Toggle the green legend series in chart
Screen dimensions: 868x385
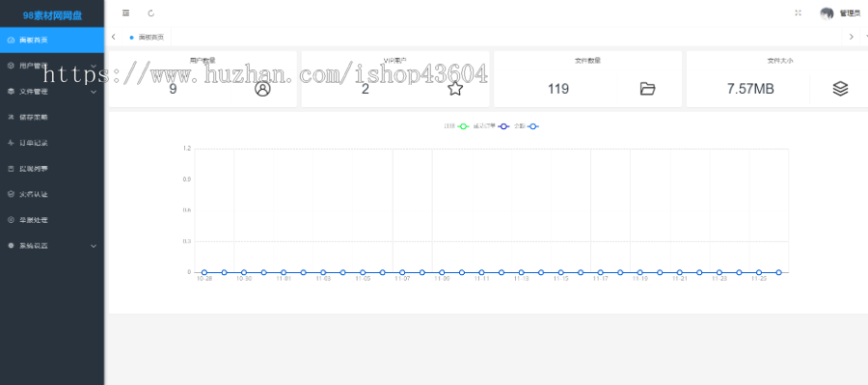(x=457, y=126)
